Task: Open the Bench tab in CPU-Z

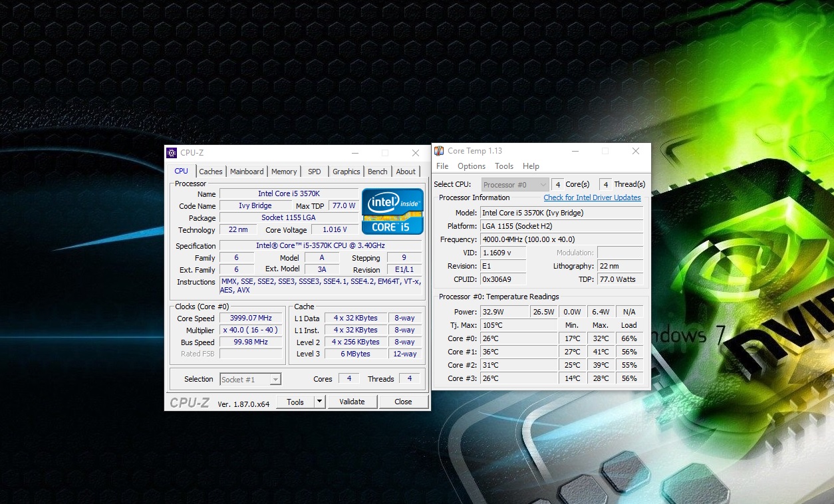Action: [378, 172]
